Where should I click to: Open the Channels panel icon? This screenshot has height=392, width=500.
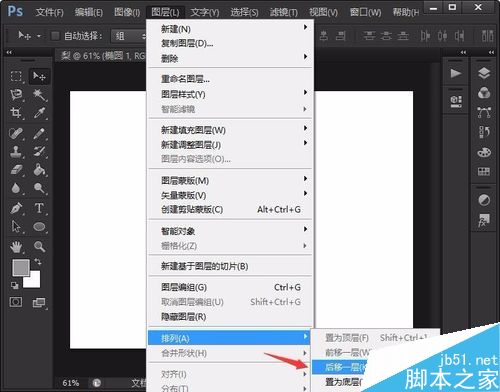pyautogui.click(x=484, y=93)
